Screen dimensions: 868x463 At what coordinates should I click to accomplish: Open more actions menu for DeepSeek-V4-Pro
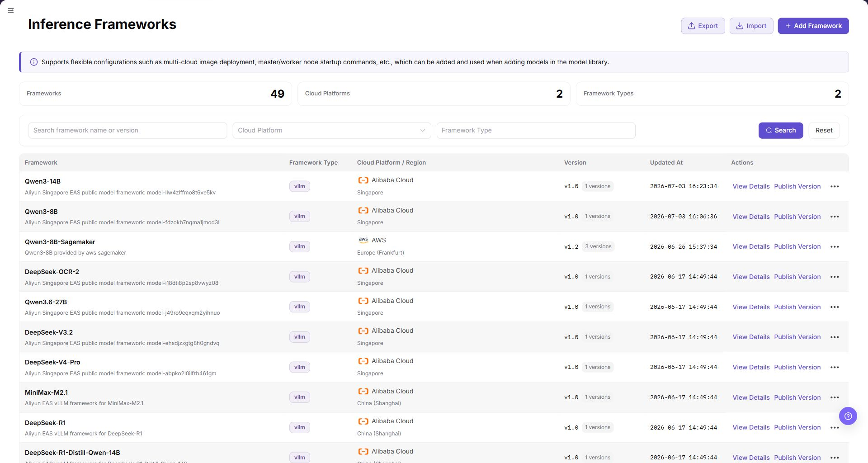tap(835, 367)
